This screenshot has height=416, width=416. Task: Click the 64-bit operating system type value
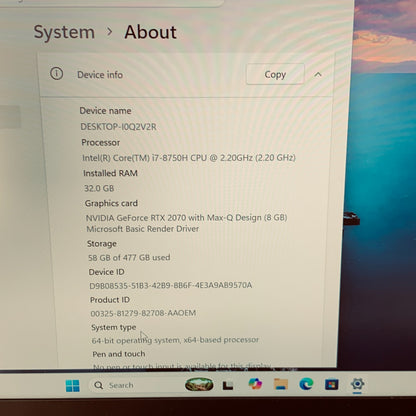click(x=175, y=340)
